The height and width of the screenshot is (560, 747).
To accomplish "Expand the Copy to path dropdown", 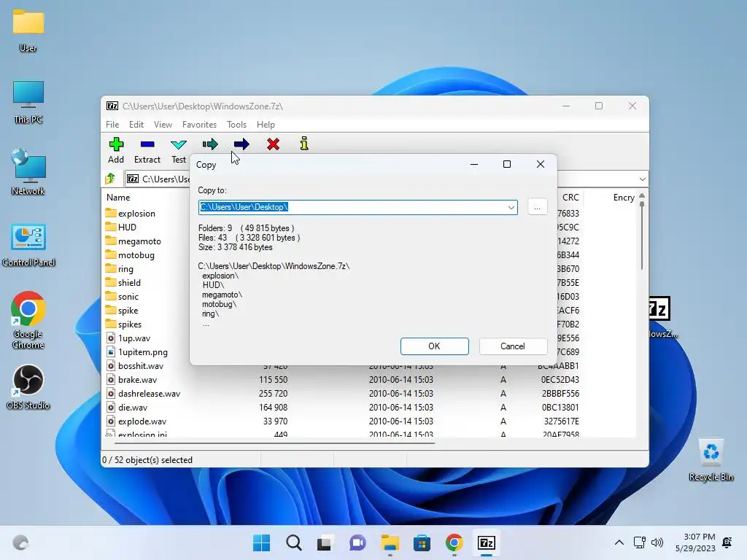I will click(511, 207).
